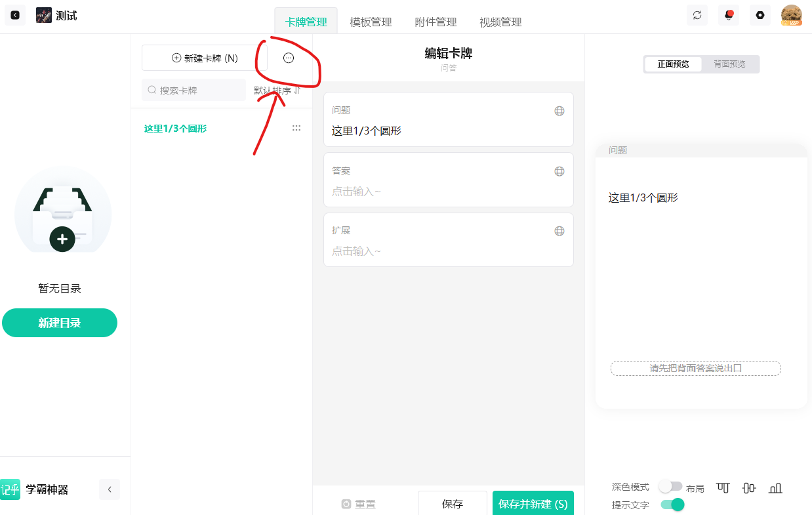Open the notifications bell

coord(728,15)
